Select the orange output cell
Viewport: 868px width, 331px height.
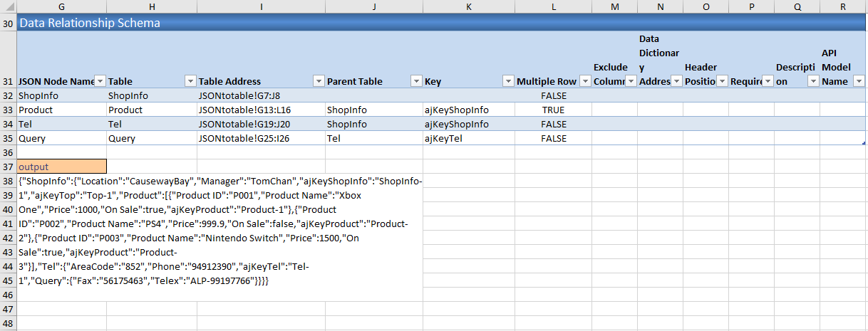click(61, 167)
